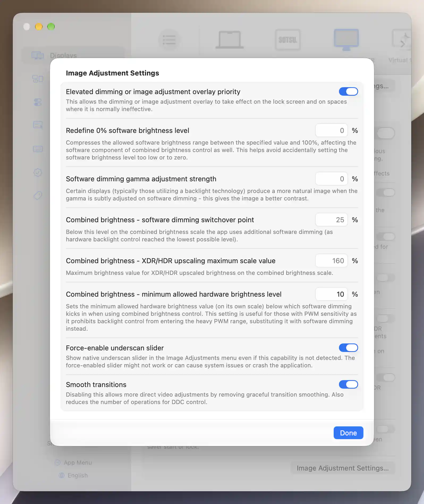Toggle elevated dimming overlay priority switch
Viewport: 424px width, 504px height.
pyautogui.click(x=348, y=91)
